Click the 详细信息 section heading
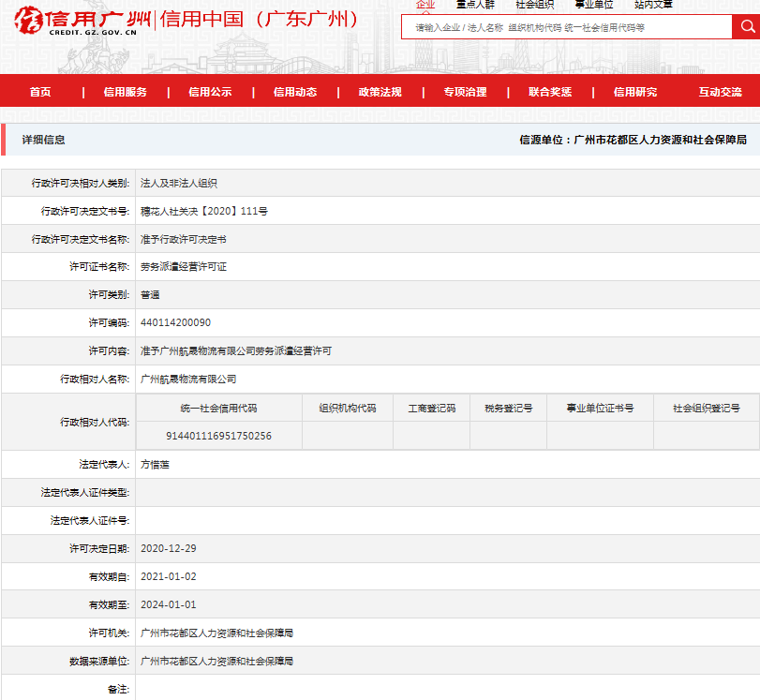760x700 pixels. [x=44, y=141]
